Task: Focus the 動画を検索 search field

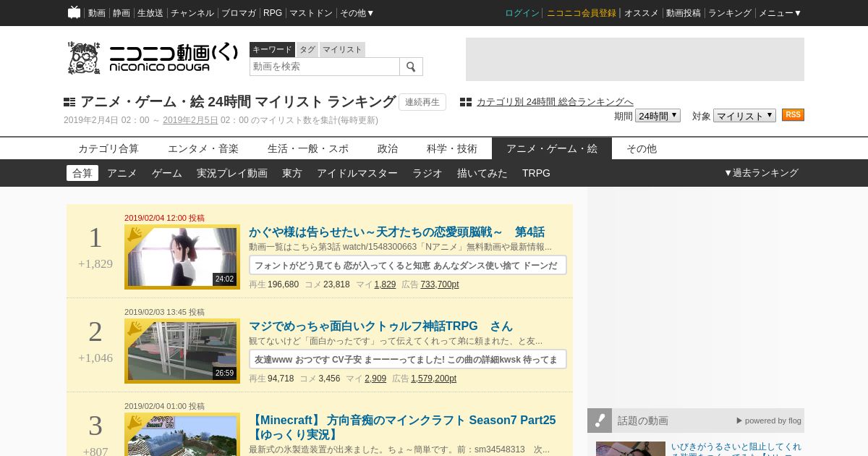Action: pyautogui.click(x=325, y=67)
